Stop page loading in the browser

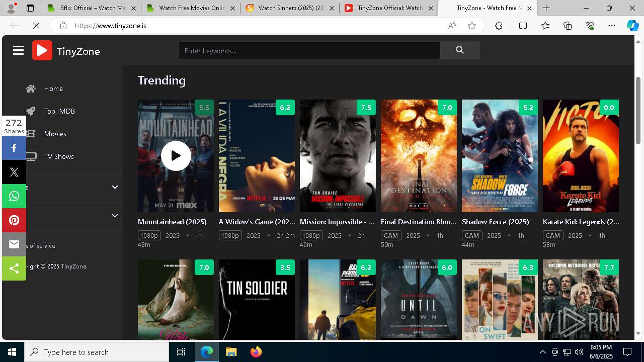pos(36,26)
